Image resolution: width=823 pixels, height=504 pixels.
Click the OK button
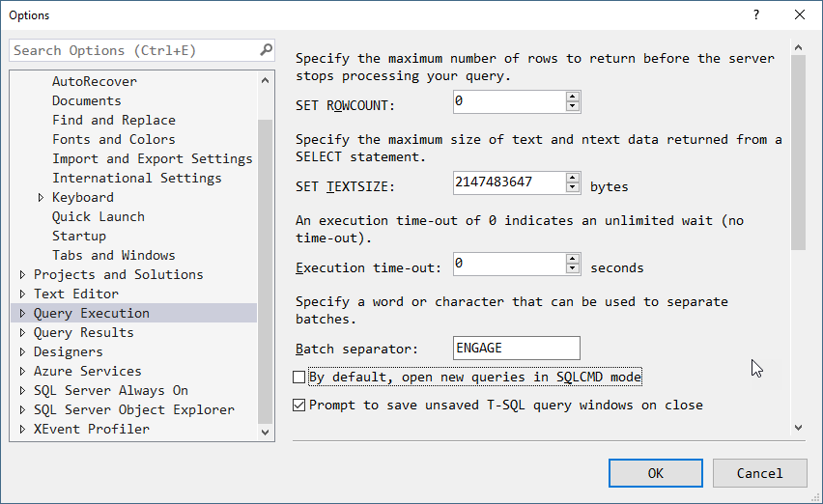(x=656, y=473)
